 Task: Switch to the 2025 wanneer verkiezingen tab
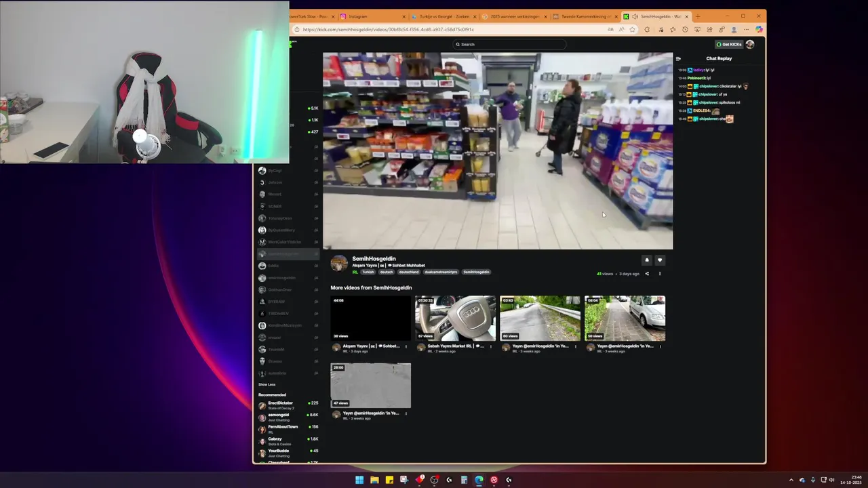point(514,16)
